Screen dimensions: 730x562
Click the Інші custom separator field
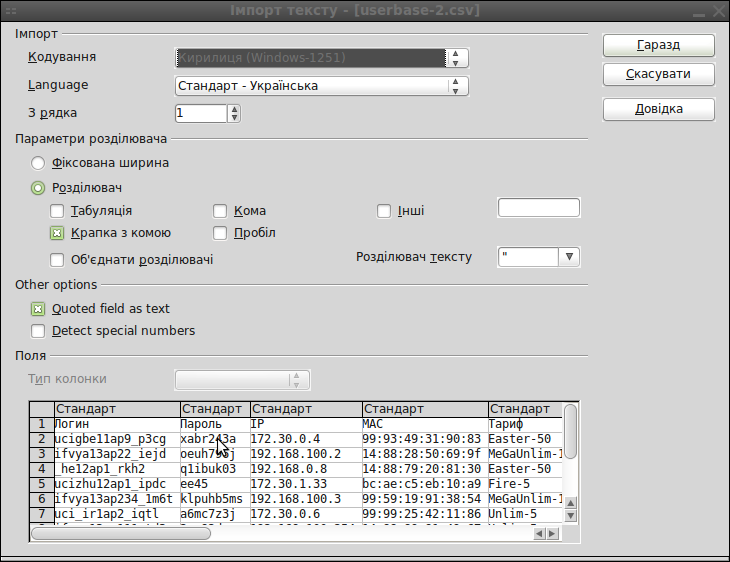(x=539, y=208)
